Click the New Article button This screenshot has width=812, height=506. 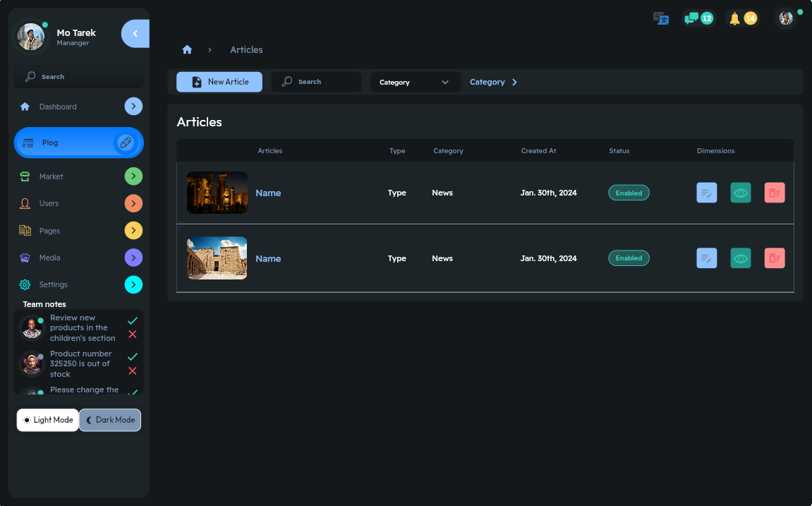219,82
